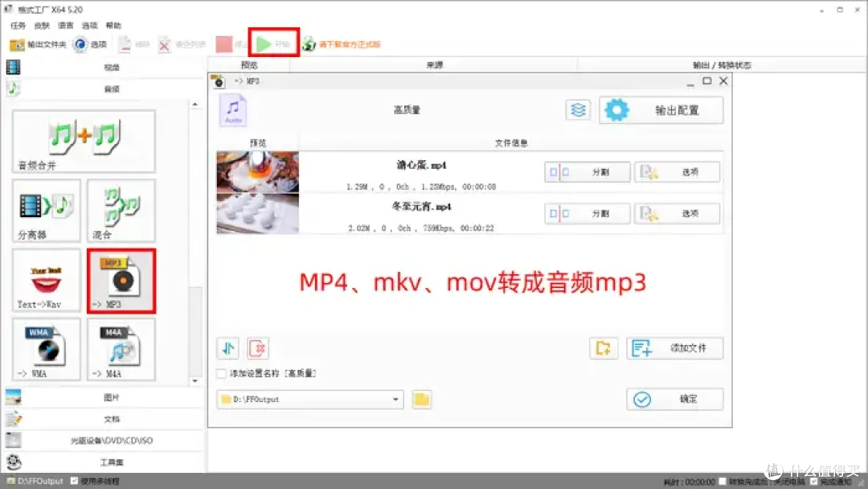The width and height of the screenshot is (868, 489).
Task: Click 分割 split for 溏心蛋.mp4
Action: [x=588, y=172]
